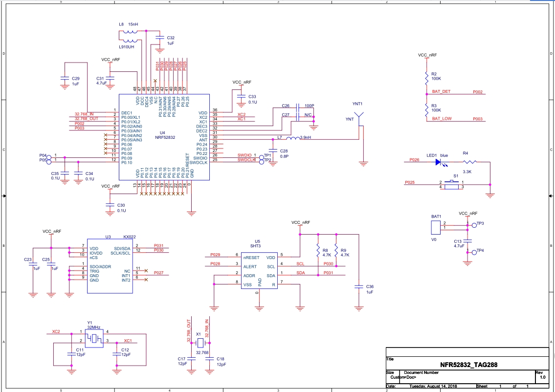Click the TP2 test point on SWDCLK
Image resolution: width=555 pixels, height=392 pixels.
tap(262, 162)
